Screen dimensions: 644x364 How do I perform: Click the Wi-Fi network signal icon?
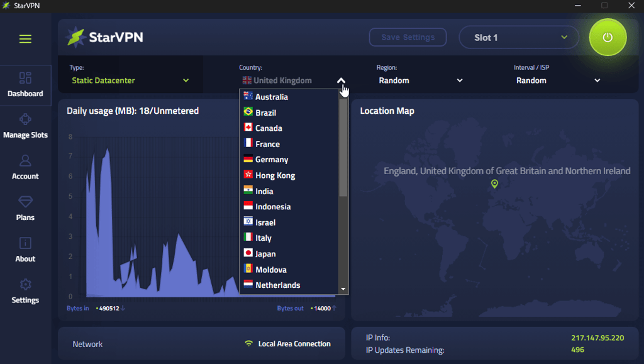249,343
